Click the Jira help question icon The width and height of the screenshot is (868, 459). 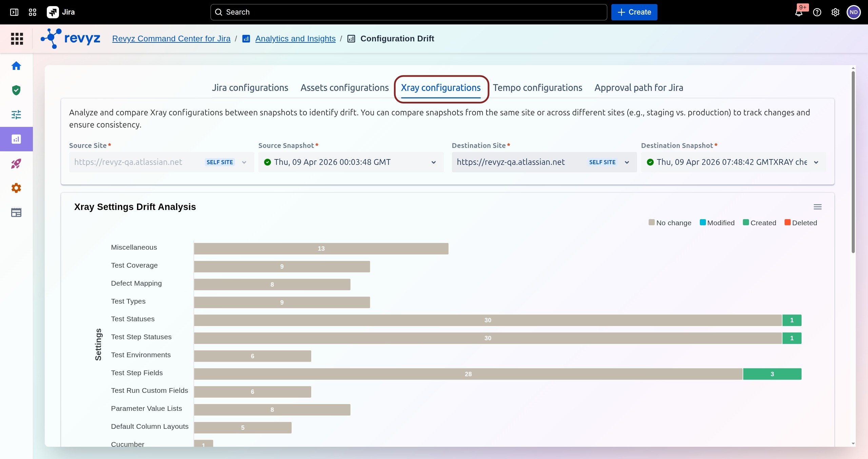[x=817, y=13]
